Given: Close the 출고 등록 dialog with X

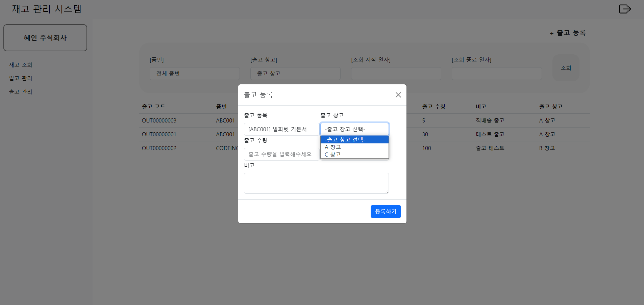Looking at the screenshot, I should click(x=398, y=95).
